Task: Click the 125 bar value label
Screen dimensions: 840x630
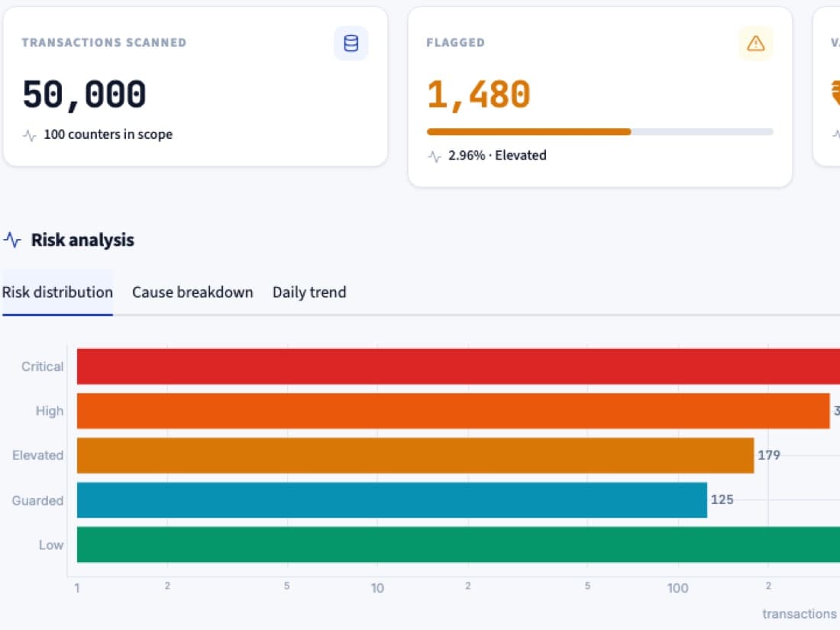Action: pos(722,499)
